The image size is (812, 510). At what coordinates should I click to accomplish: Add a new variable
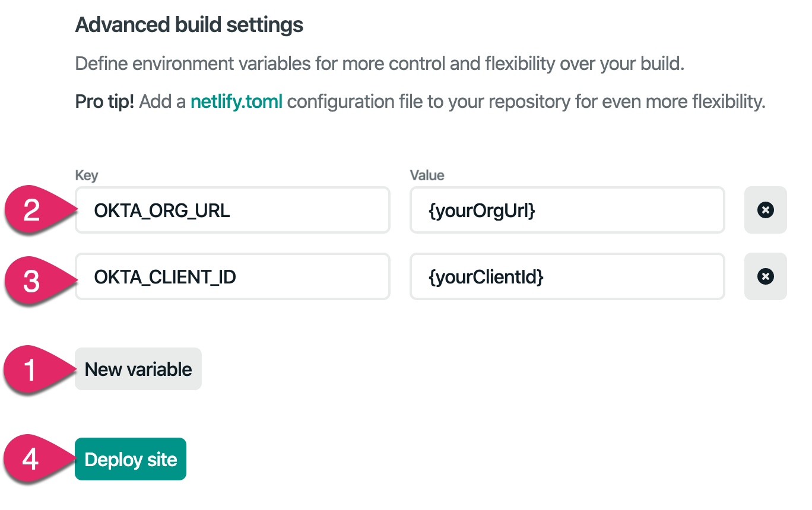coord(138,369)
